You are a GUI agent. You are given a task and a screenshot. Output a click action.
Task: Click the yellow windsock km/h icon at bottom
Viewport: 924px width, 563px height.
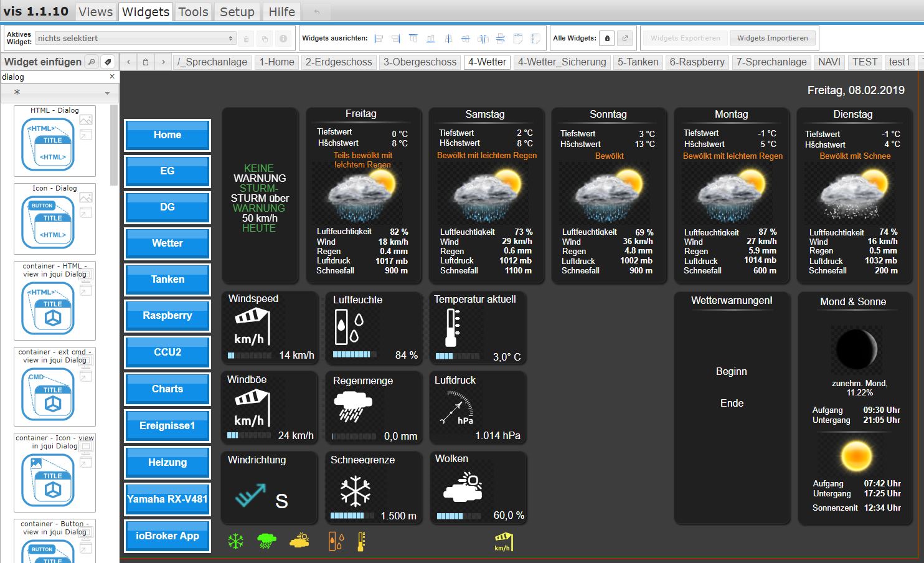(x=503, y=542)
